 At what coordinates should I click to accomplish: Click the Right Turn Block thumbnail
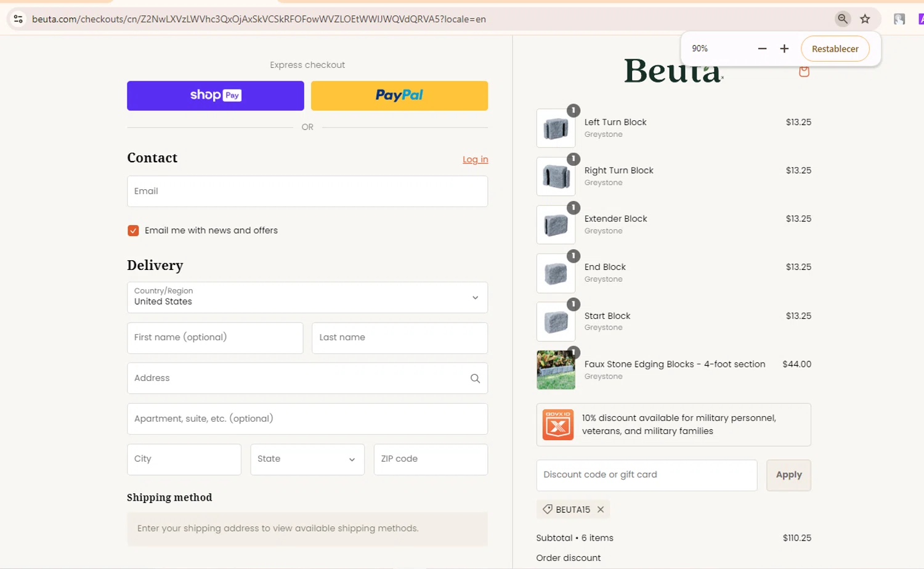(556, 176)
